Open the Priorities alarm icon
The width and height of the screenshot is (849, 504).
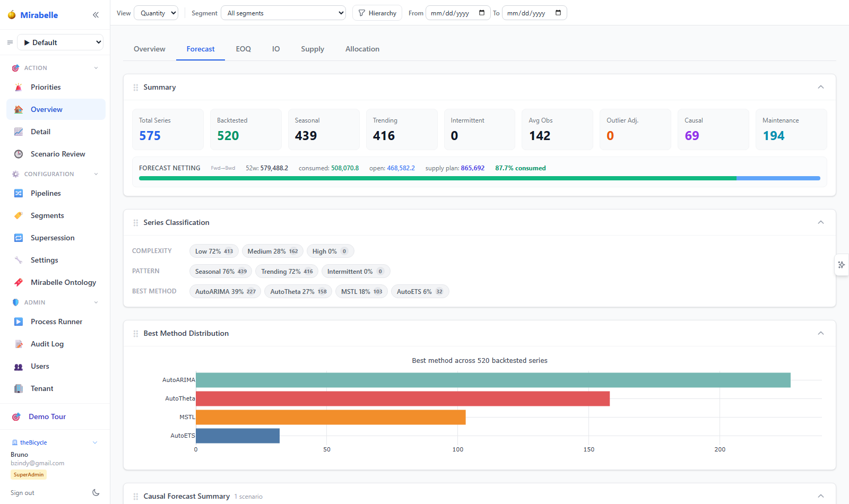point(19,87)
